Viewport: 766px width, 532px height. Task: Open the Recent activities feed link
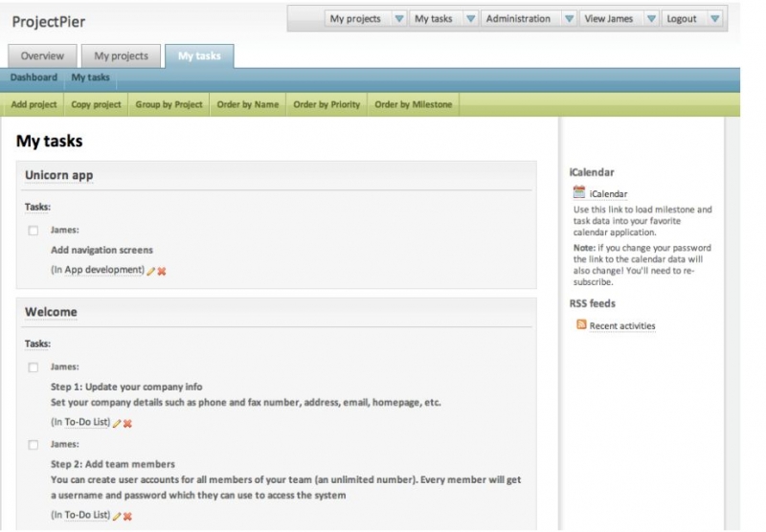pos(622,325)
